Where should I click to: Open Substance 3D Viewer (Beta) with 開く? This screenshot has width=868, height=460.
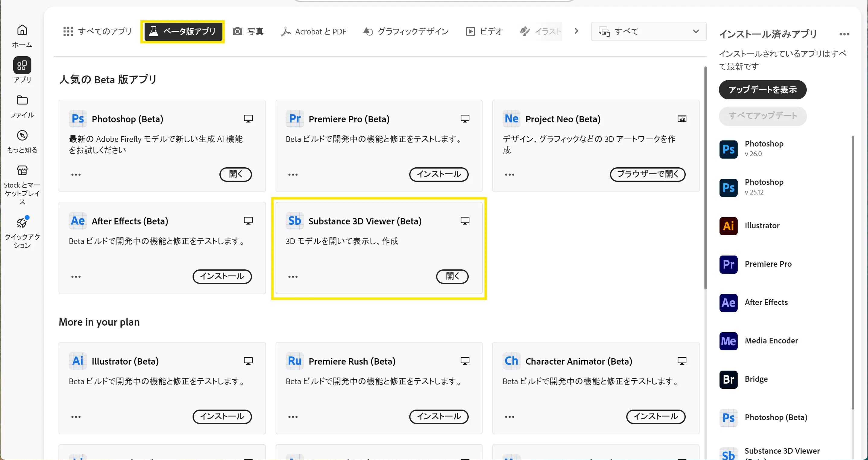pos(452,276)
